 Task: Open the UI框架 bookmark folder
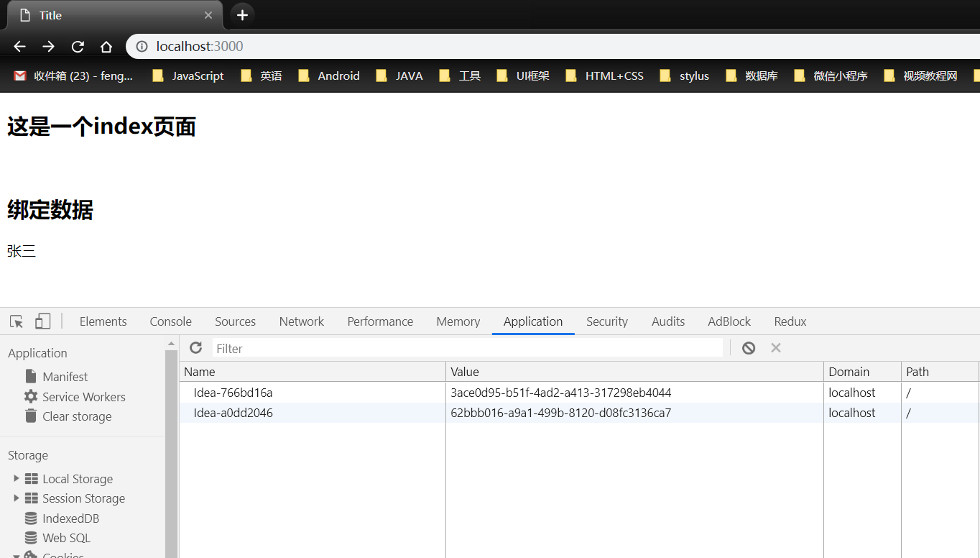[523, 76]
